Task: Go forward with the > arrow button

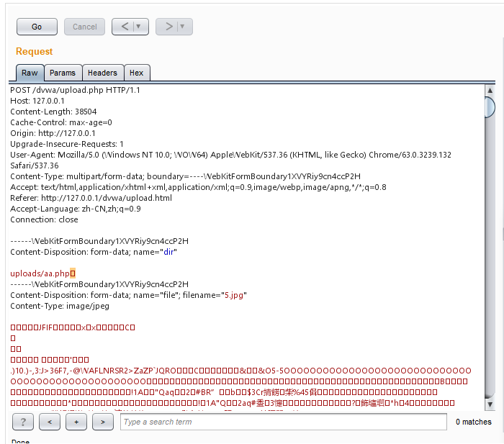Action: tap(168, 27)
